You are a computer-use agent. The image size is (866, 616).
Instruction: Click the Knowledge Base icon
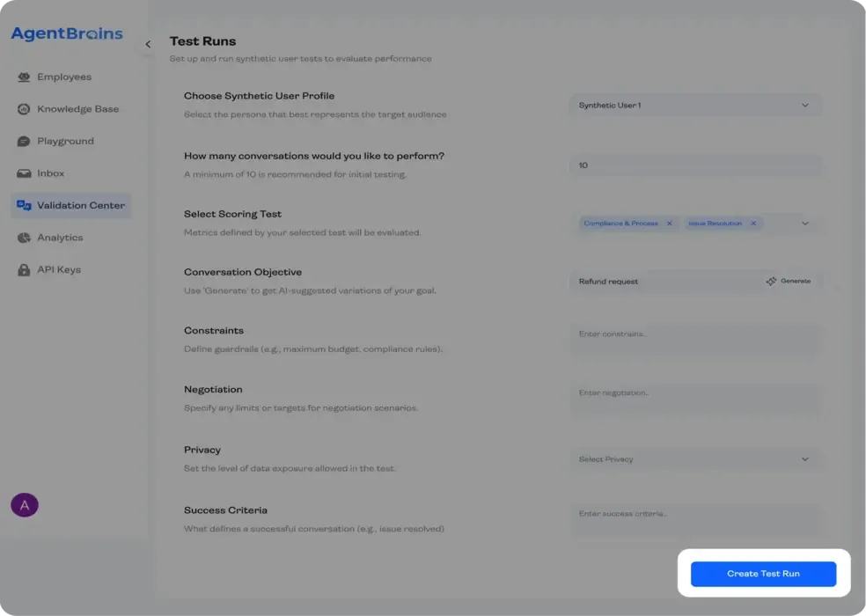pos(24,109)
